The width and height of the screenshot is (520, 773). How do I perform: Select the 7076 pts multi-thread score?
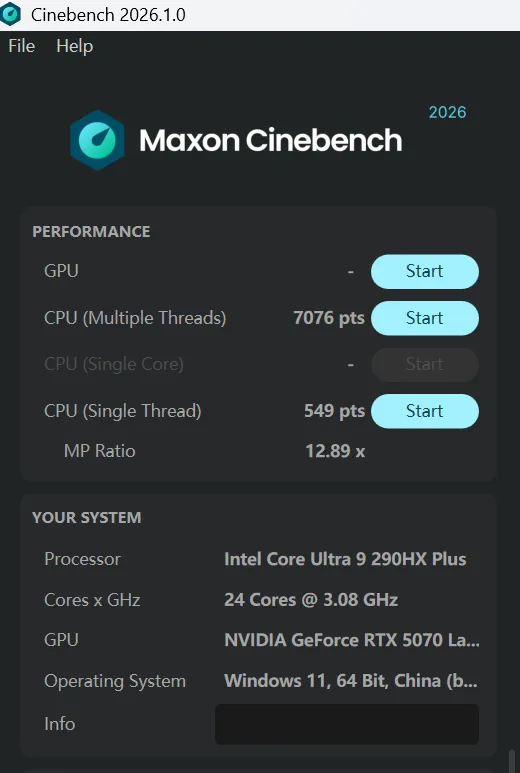pos(329,318)
